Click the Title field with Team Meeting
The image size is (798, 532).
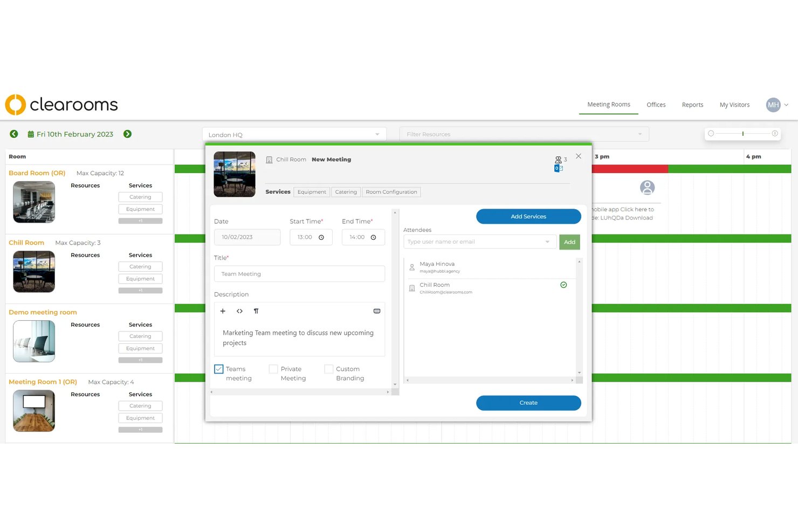[299, 274]
